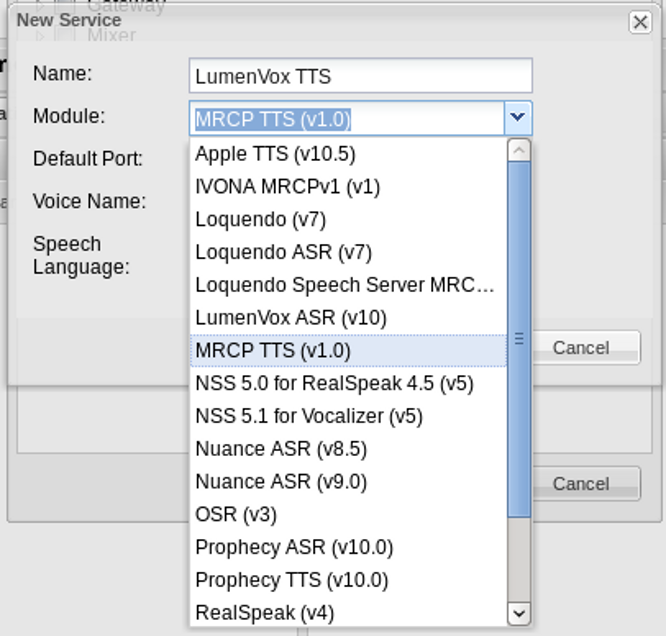Image resolution: width=666 pixels, height=636 pixels.
Task: Click the dropdown list scroll up arrow
Action: pos(519,150)
